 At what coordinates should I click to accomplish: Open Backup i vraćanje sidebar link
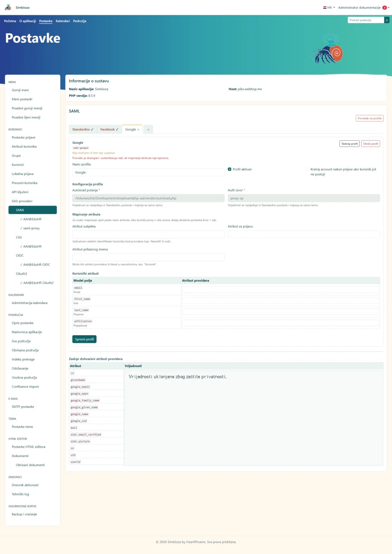coord(24,515)
